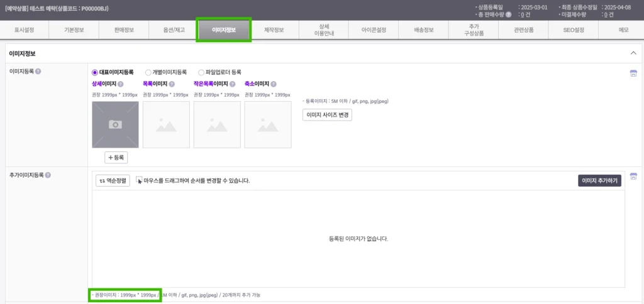Go to the 옵션/재고 tab

[174, 30]
